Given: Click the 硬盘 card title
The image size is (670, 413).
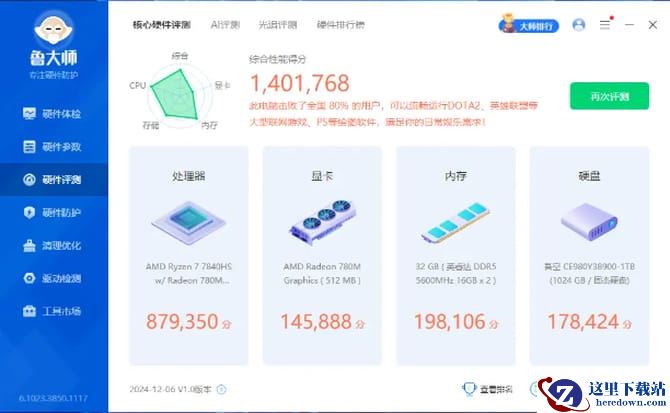Looking at the screenshot, I should click(x=589, y=176).
